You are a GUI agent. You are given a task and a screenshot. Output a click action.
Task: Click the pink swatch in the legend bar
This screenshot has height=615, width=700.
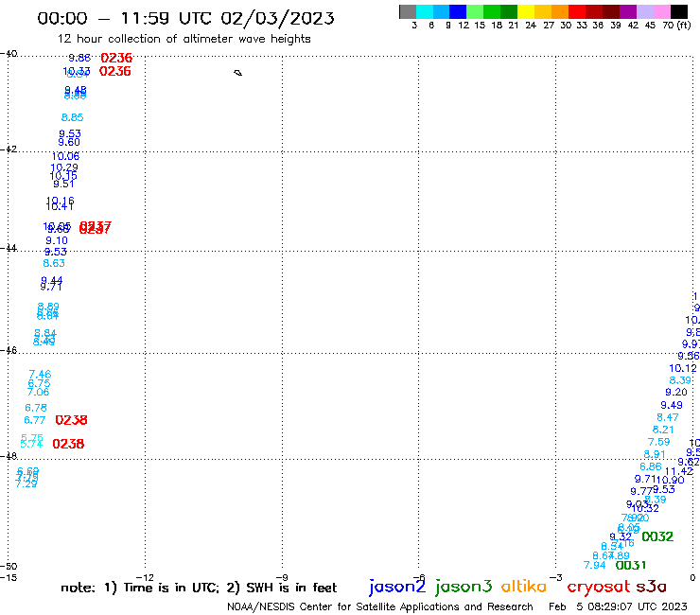pos(661,11)
